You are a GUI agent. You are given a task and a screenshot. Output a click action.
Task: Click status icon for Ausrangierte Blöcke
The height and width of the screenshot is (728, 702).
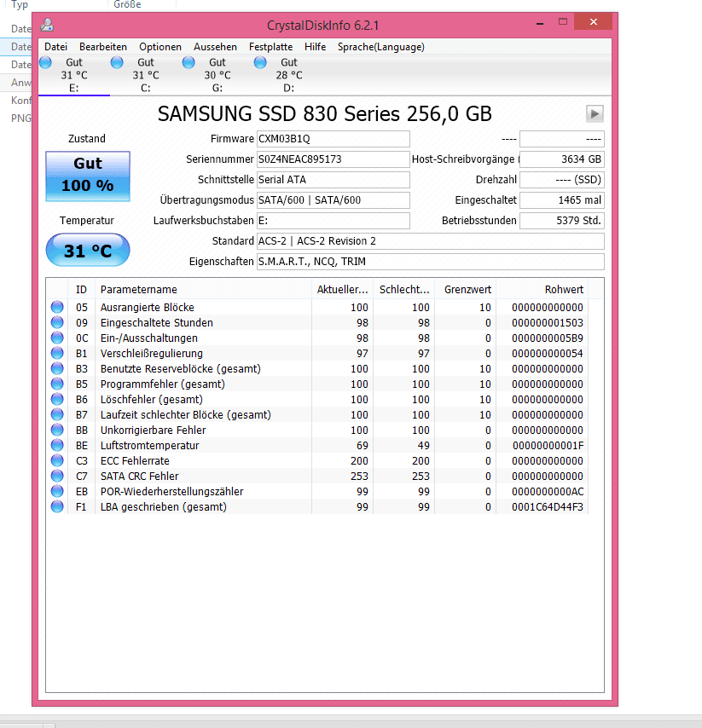57,307
